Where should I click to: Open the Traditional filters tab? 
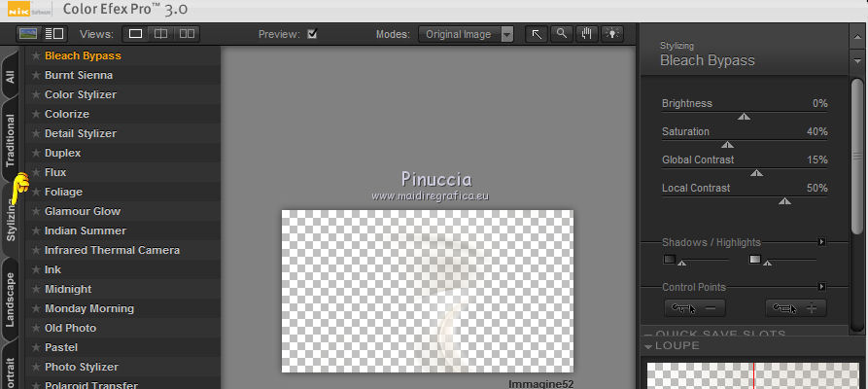11,141
